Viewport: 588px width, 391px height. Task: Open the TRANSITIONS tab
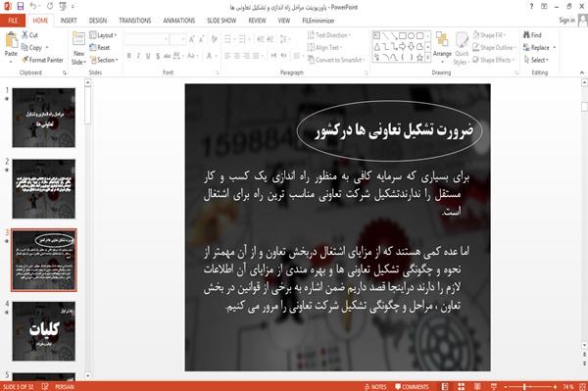coord(134,21)
